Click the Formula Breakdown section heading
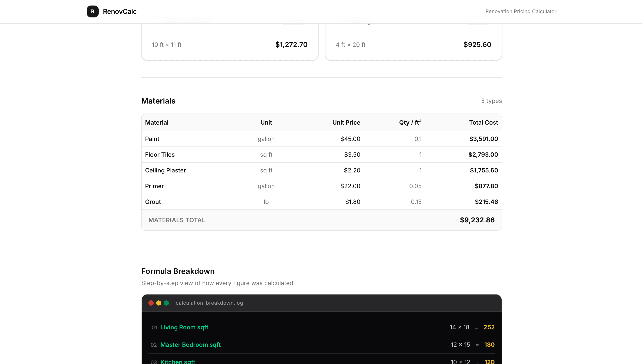The image size is (642, 364). [178, 271]
